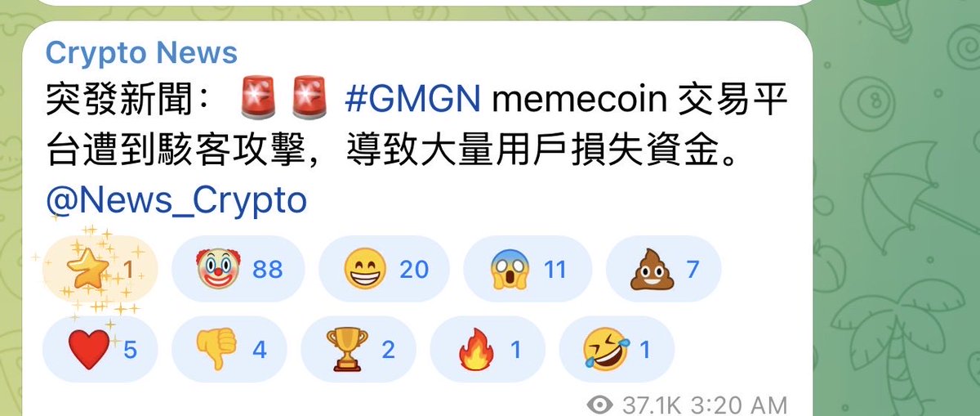Screen dimensions: 980x416
Task: Tap the poop emoji reaction
Action: [x=665, y=270]
